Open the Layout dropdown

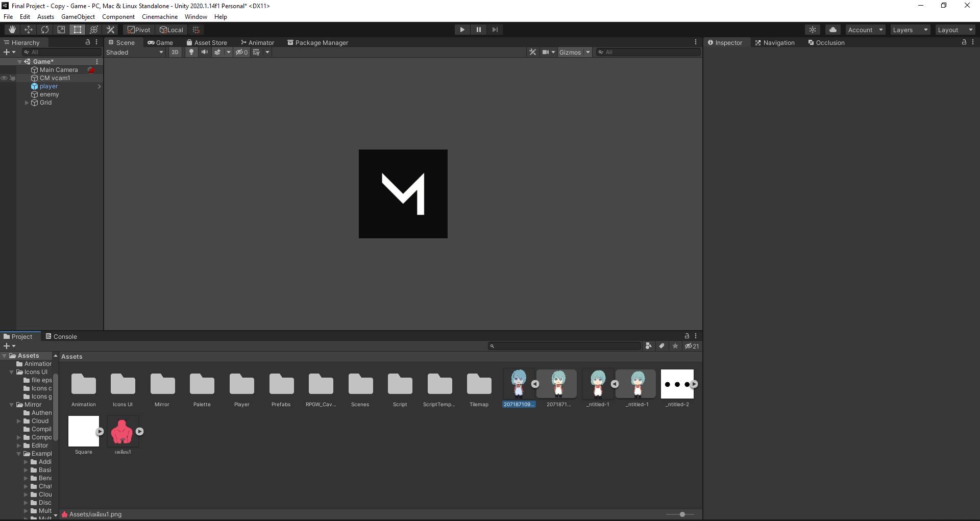click(x=955, y=30)
